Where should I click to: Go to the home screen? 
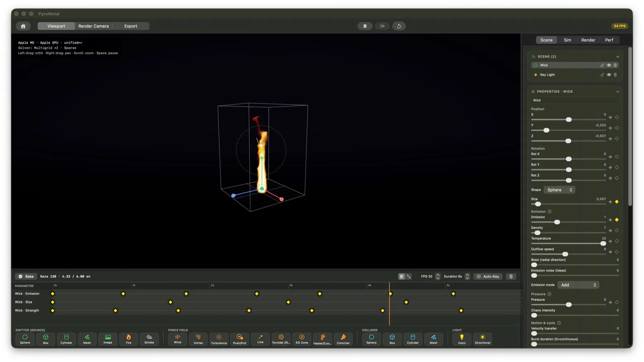[x=23, y=26]
